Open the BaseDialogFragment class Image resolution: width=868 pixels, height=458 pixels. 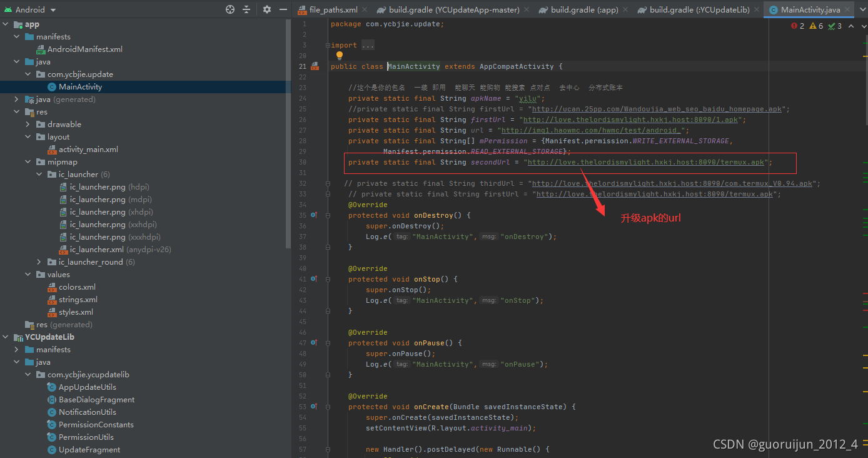tap(96, 400)
